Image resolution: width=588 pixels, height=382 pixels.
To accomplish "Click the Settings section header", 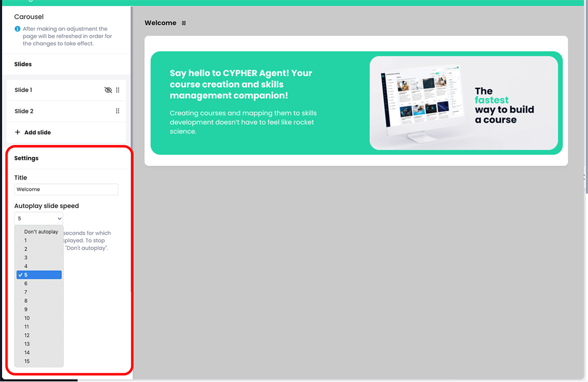I will [26, 158].
